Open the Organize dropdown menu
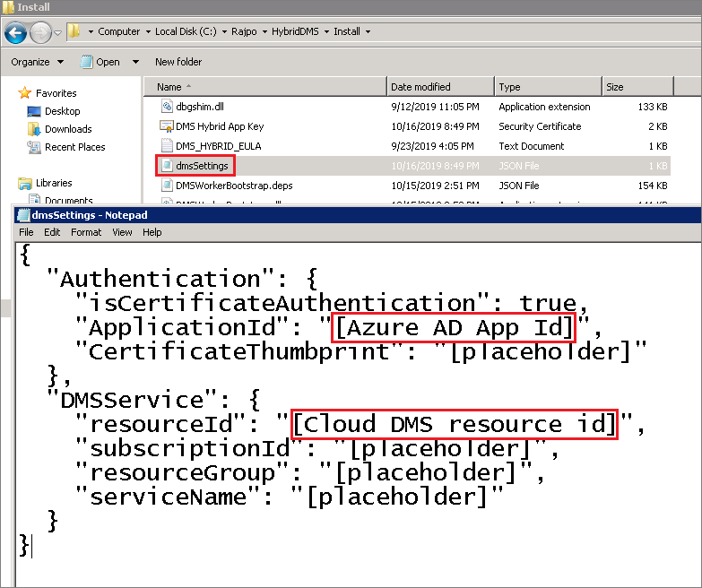 click(x=37, y=62)
